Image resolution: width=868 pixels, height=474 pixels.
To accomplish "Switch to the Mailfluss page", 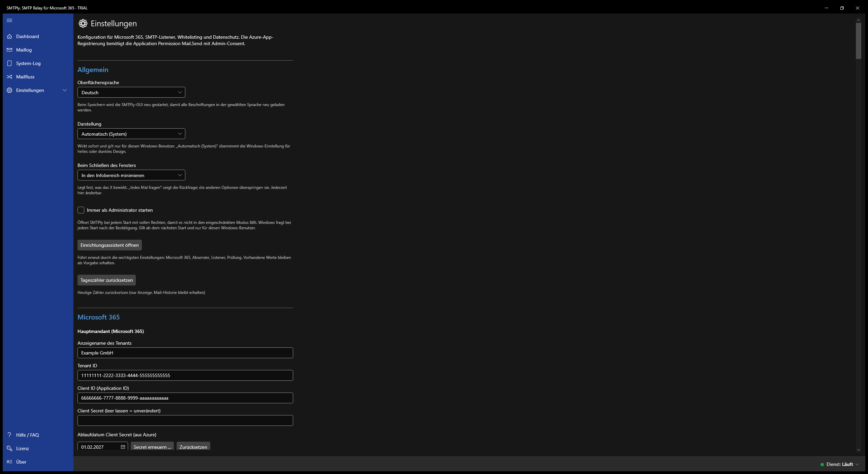I will click(38, 77).
